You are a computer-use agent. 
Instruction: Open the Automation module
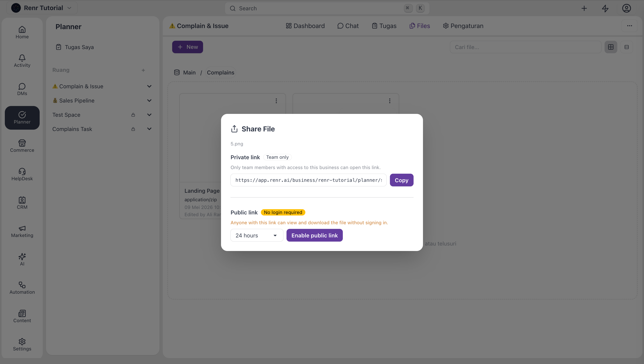[x=22, y=288]
